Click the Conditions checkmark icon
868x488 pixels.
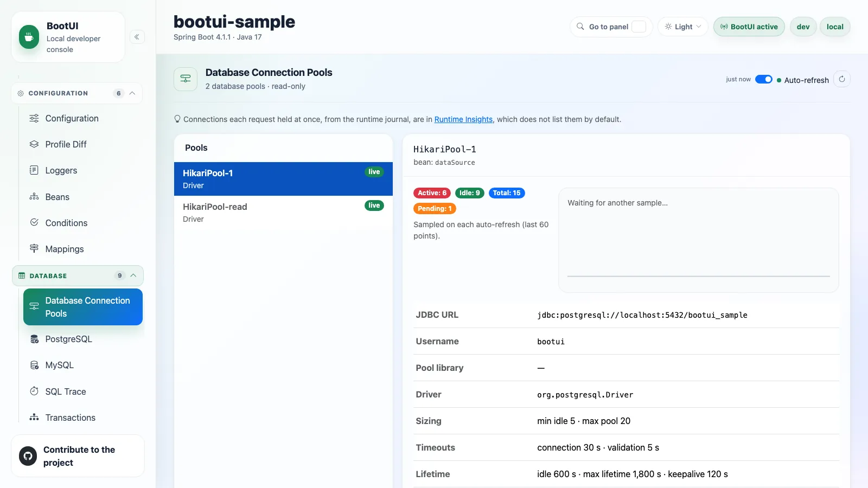click(x=34, y=222)
